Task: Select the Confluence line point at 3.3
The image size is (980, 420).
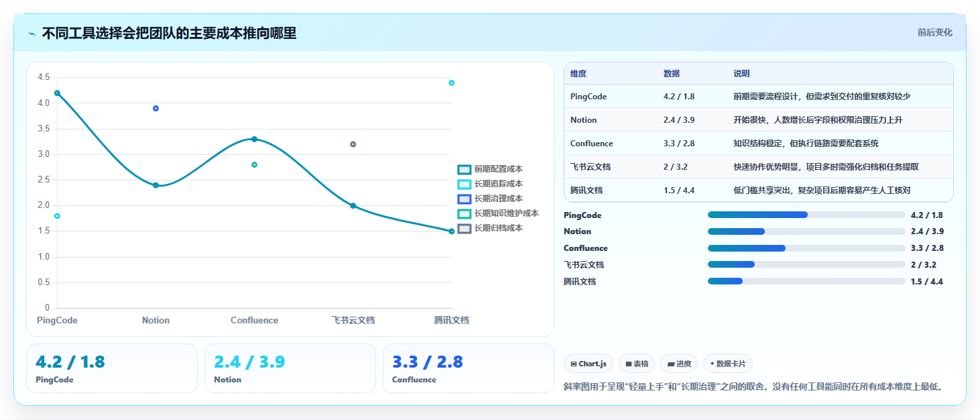Action: tap(254, 139)
